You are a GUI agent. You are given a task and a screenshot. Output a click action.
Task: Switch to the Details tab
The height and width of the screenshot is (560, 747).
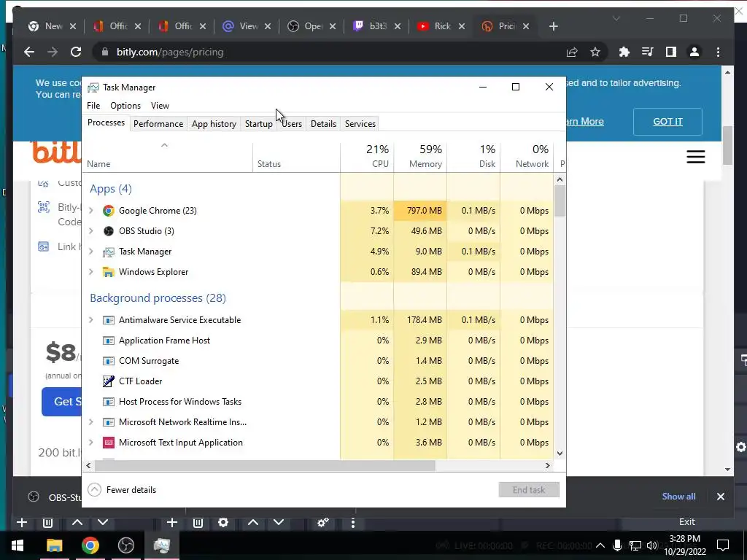tap(323, 124)
